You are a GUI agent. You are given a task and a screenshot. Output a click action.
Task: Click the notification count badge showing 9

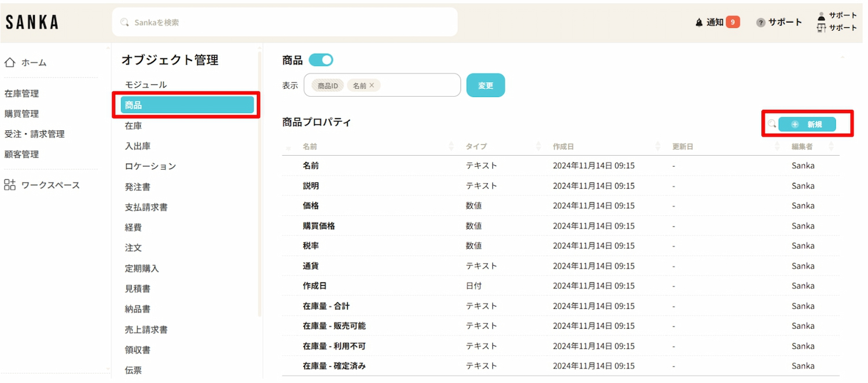click(733, 23)
